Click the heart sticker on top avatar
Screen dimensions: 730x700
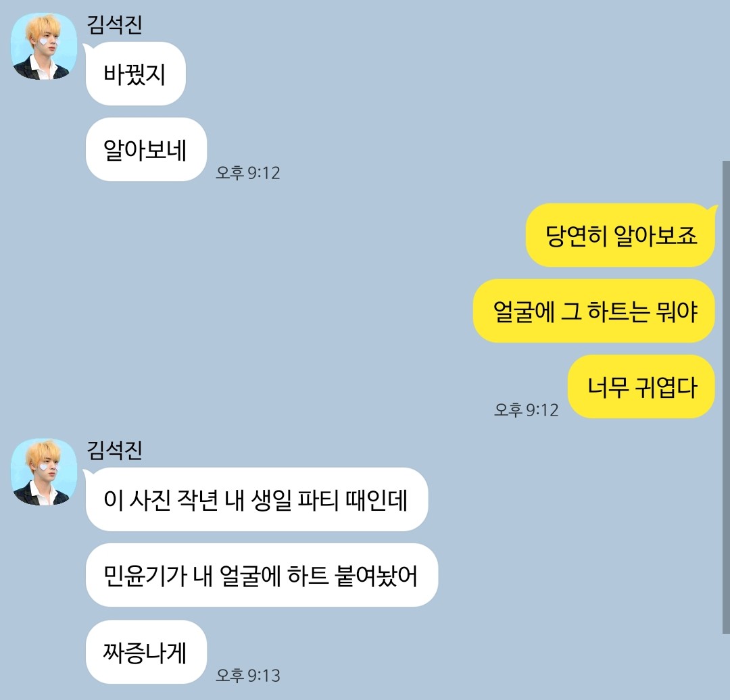point(44,42)
